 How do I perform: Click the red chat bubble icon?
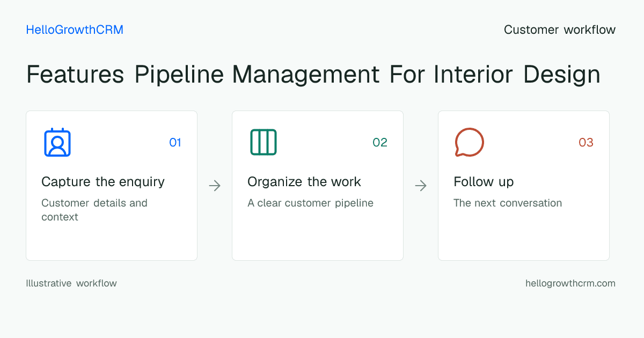click(x=469, y=142)
